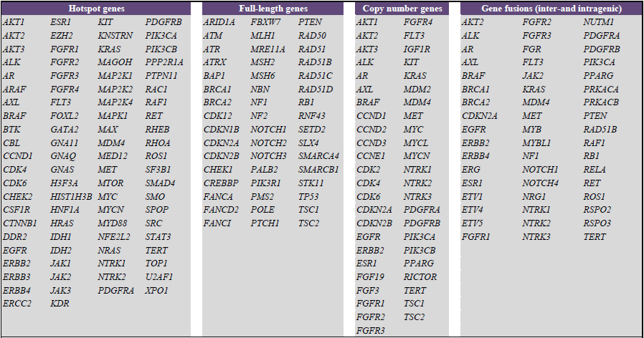Click NUTM1 in Gene fusions
The image size is (644, 338).
point(598,22)
